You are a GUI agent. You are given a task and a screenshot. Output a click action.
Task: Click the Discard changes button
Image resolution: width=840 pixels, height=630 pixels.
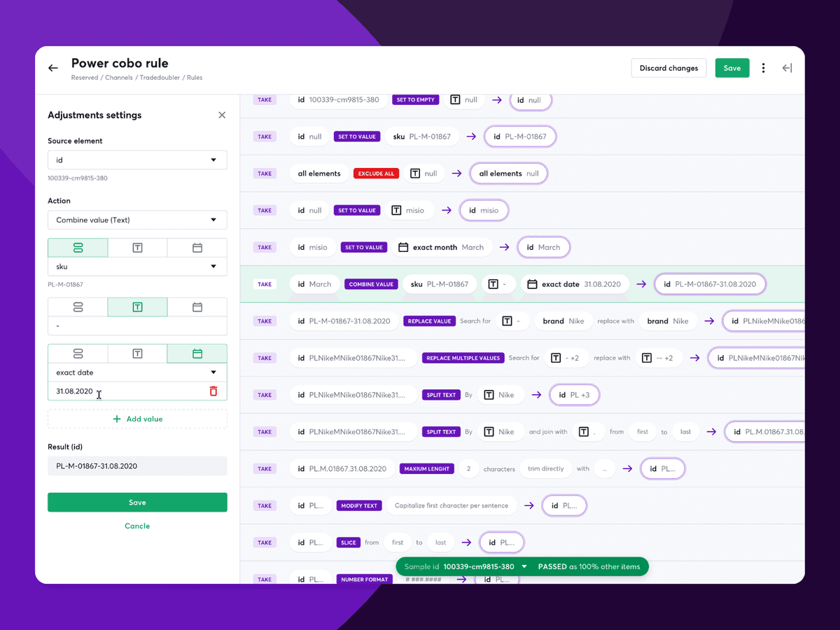pos(668,68)
